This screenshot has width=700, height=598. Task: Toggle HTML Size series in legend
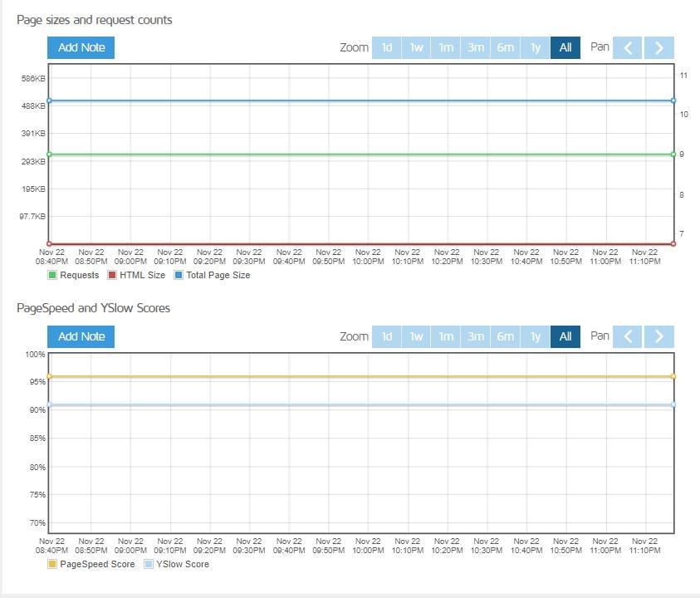[136, 275]
